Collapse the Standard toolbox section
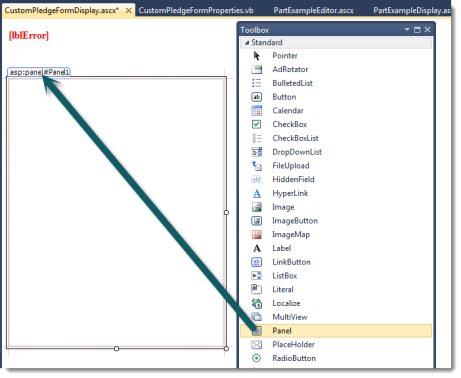461x378 pixels. tap(247, 43)
